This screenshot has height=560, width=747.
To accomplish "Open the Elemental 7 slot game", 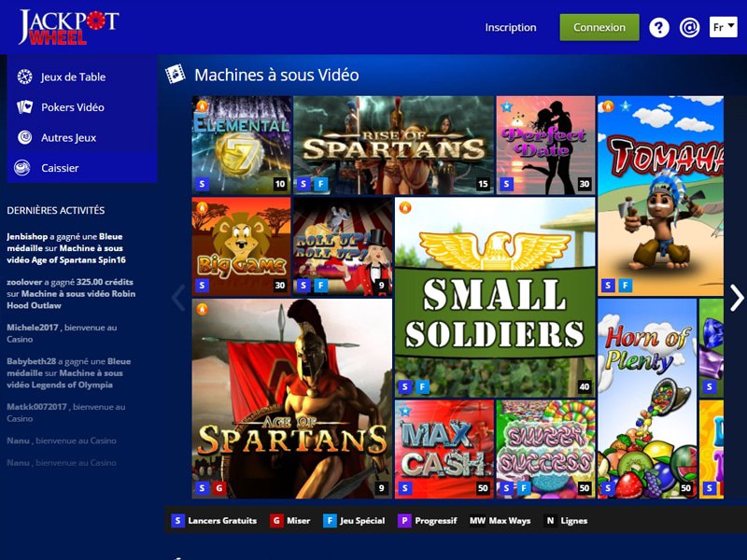I will point(241,146).
